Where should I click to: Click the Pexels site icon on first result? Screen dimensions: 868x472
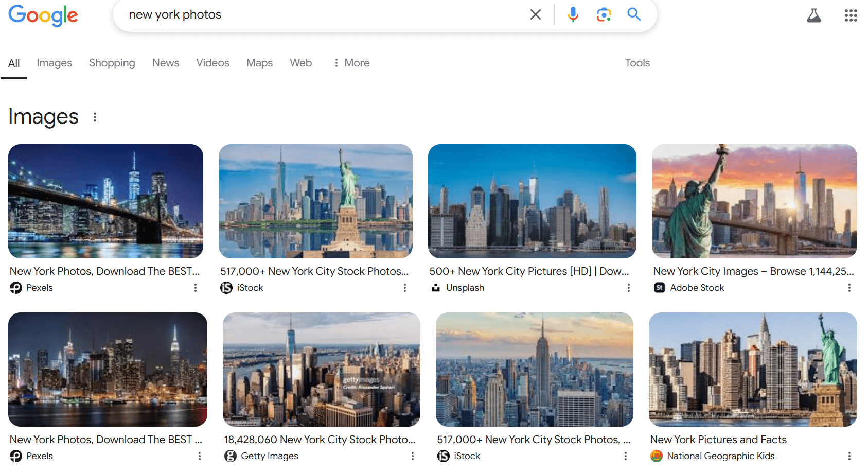pyautogui.click(x=16, y=288)
